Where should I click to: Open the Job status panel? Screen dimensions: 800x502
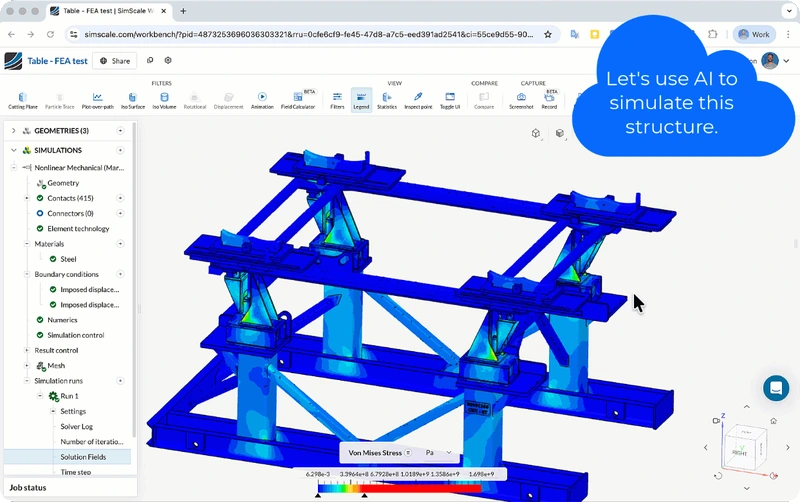pyautogui.click(x=70, y=488)
